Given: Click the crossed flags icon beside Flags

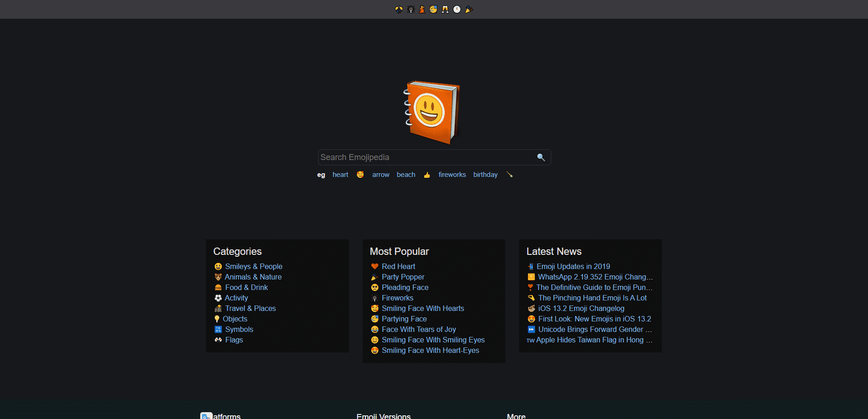Looking at the screenshot, I should point(218,340).
